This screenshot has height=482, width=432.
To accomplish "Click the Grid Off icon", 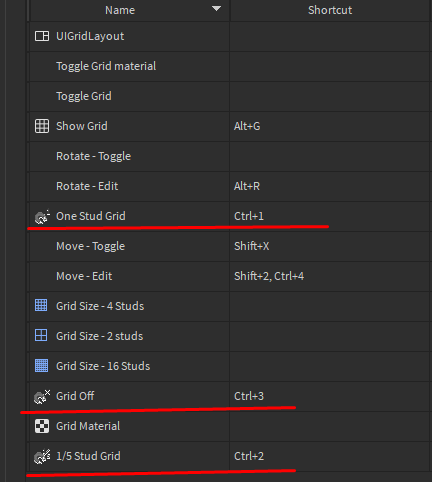I will (x=42, y=396).
